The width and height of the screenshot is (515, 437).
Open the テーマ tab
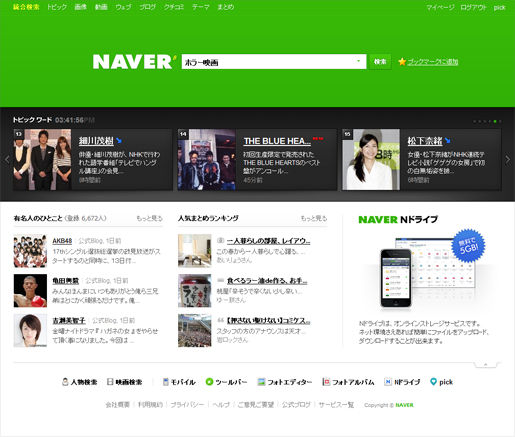pyautogui.click(x=201, y=7)
